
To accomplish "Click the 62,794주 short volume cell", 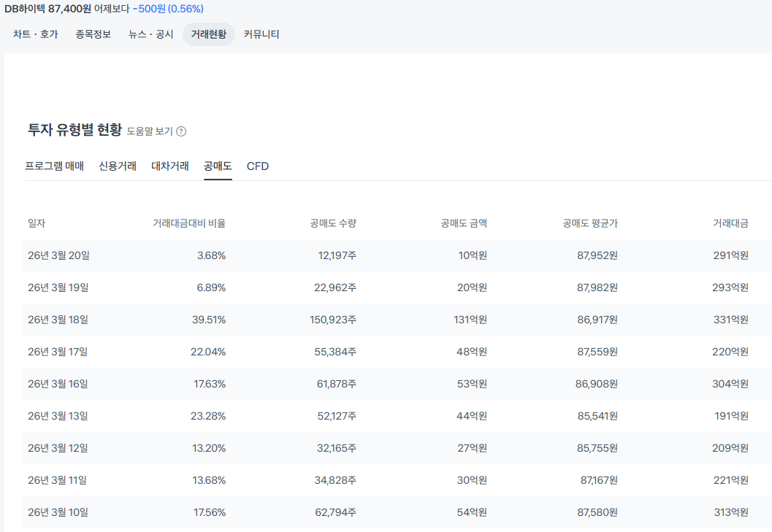I will pos(336,512).
